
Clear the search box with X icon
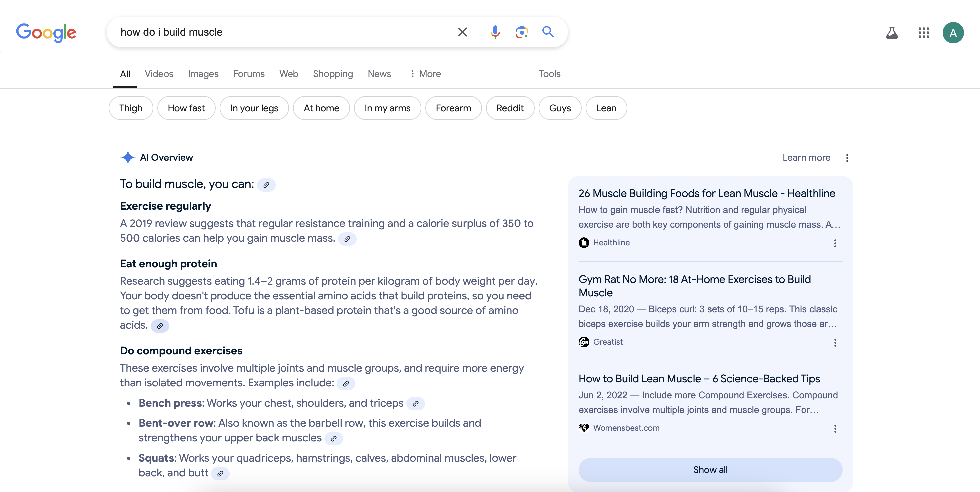pyautogui.click(x=463, y=32)
